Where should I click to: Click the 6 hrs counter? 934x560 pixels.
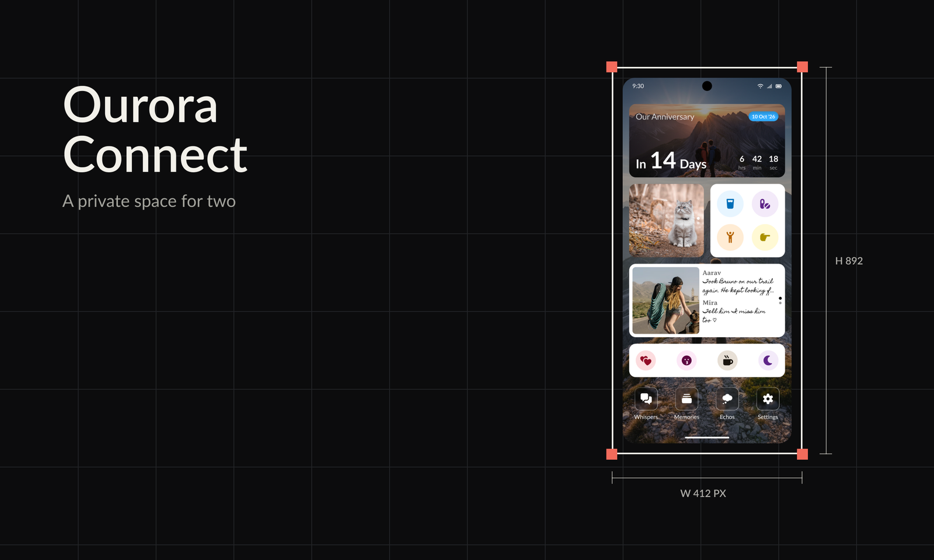click(742, 162)
